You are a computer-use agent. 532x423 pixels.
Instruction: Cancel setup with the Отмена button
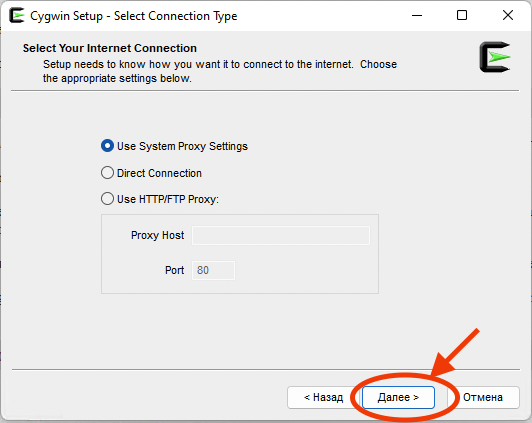pyautogui.click(x=483, y=397)
